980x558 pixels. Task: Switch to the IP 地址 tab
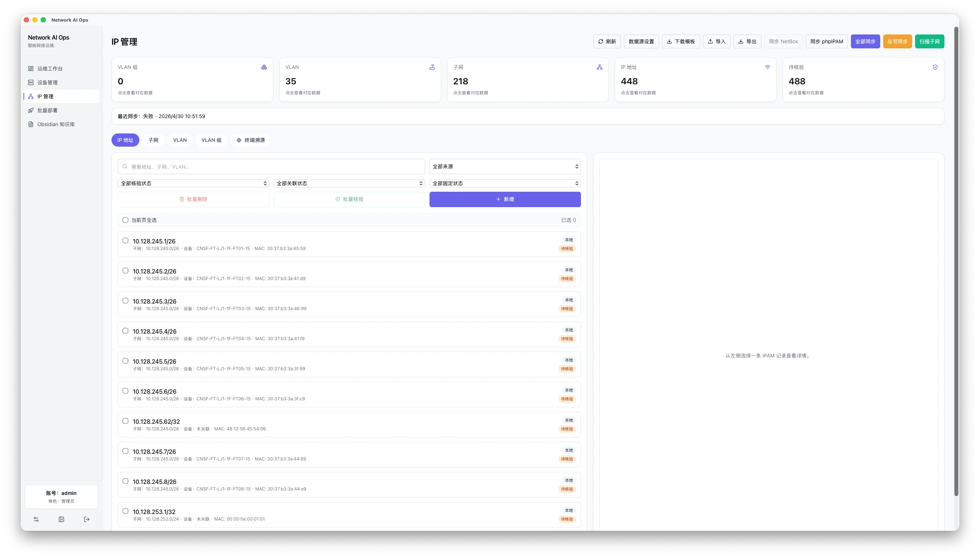125,140
